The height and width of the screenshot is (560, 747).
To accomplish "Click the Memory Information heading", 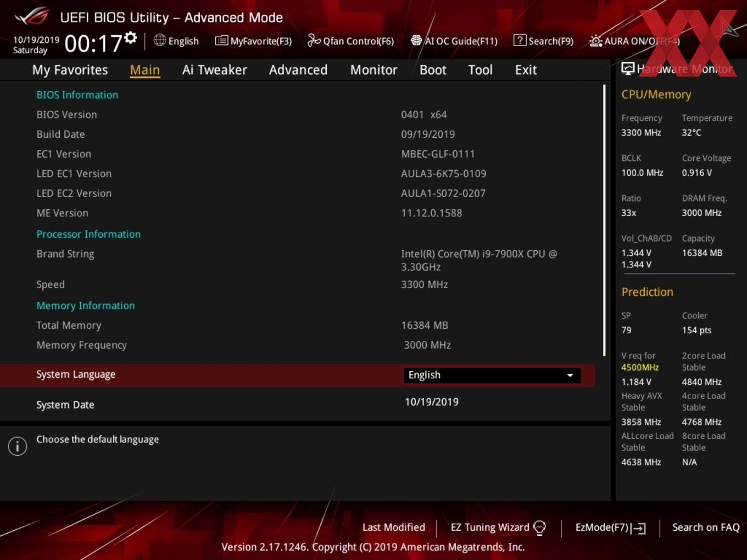I will 86,306.
